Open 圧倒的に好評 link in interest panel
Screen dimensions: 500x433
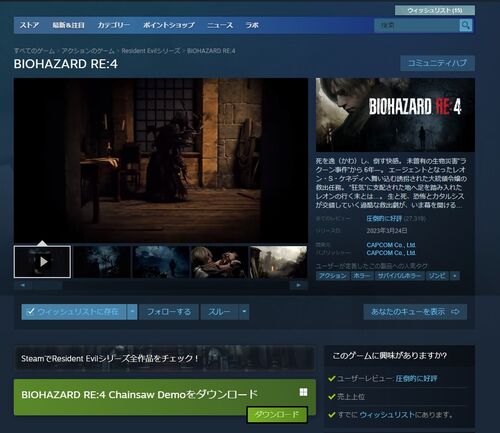coord(416,379)
